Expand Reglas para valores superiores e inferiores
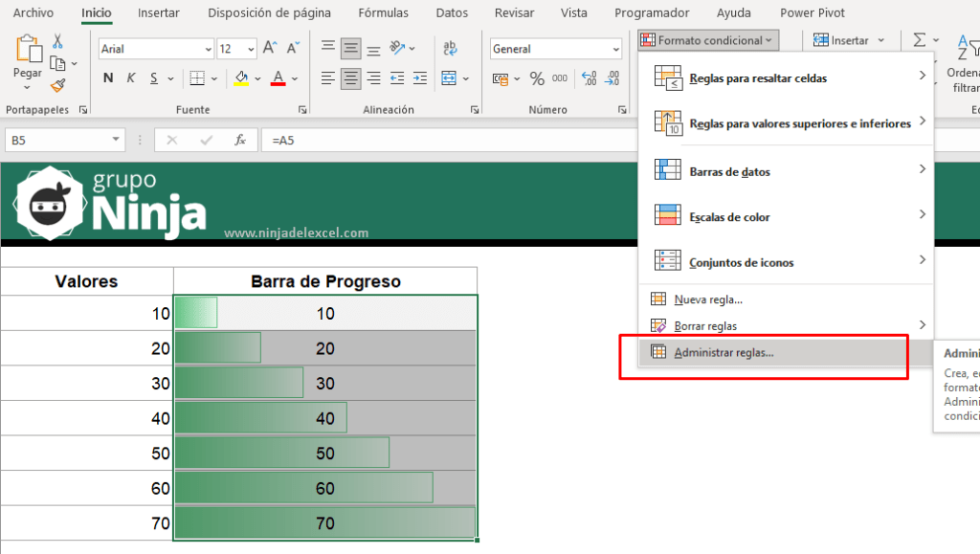This screenshot has width=980, height=554. click(x=787, y=122)
